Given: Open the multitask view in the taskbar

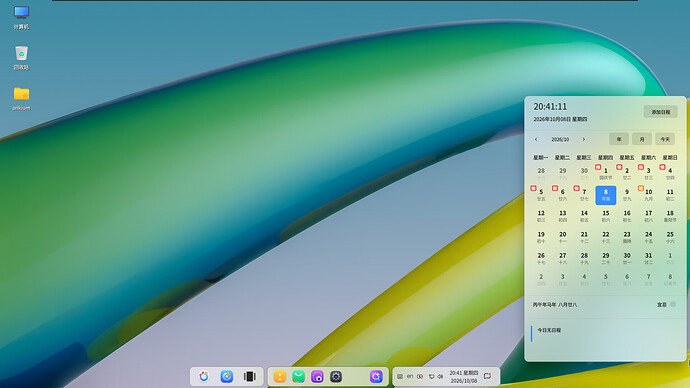Looking at the screenshot, I should click(x=250, y=376).
